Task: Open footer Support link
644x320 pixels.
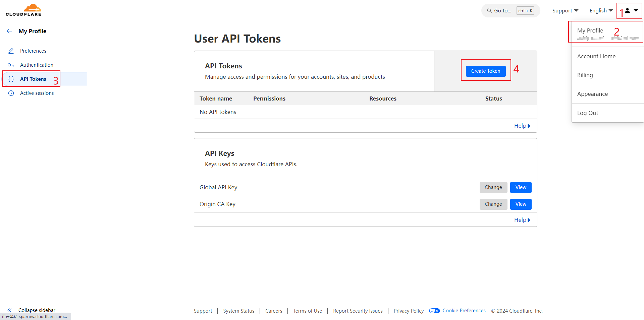Action: [x=203, y=311]
